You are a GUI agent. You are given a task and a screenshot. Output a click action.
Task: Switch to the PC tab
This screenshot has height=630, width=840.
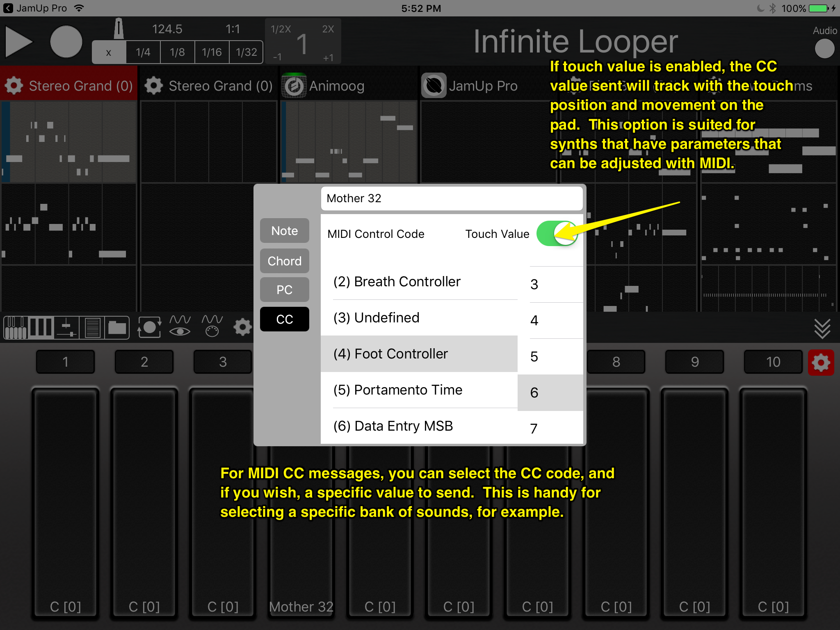[x=285, y=290]
